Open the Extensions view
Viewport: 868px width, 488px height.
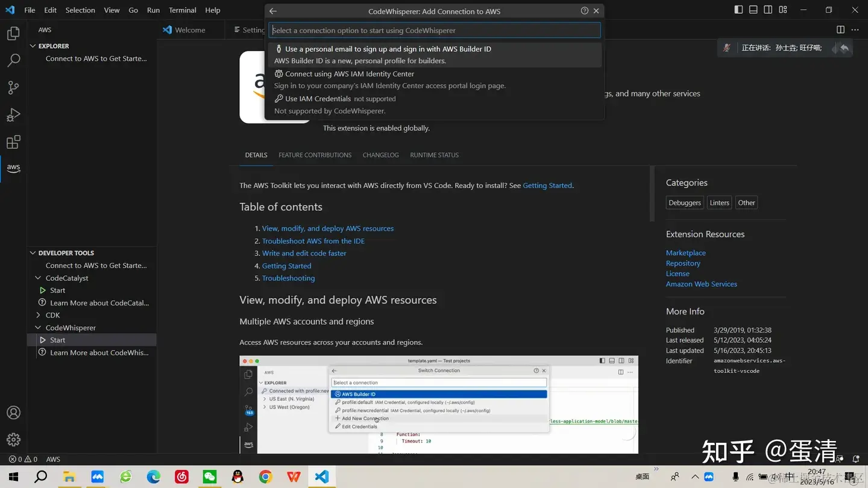13,142
